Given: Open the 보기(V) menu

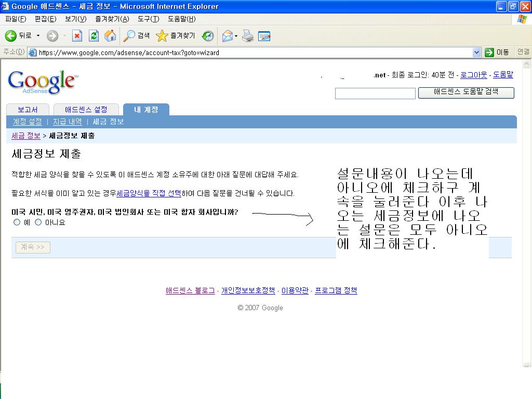Looking at the screenshot, I should pos(76,19).
